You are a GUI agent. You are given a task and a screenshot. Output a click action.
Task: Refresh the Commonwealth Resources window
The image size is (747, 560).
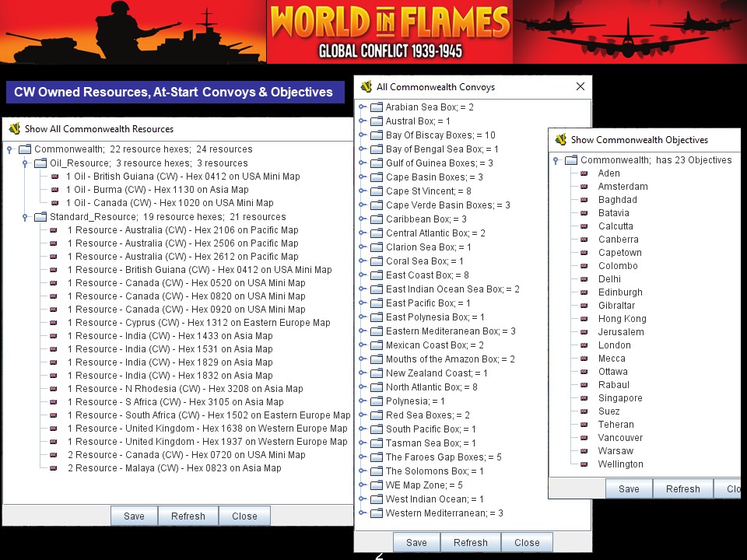point(188,516)
